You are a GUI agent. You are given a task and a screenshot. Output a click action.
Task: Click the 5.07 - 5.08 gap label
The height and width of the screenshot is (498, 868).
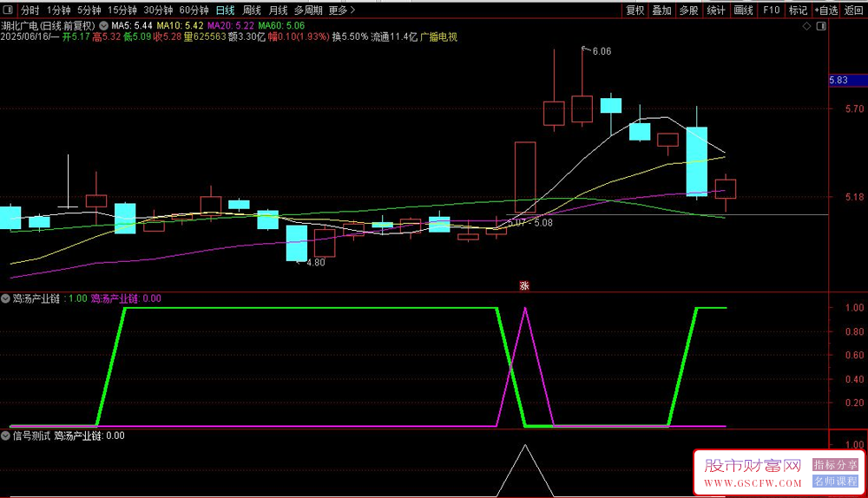(x=530, y=222)
